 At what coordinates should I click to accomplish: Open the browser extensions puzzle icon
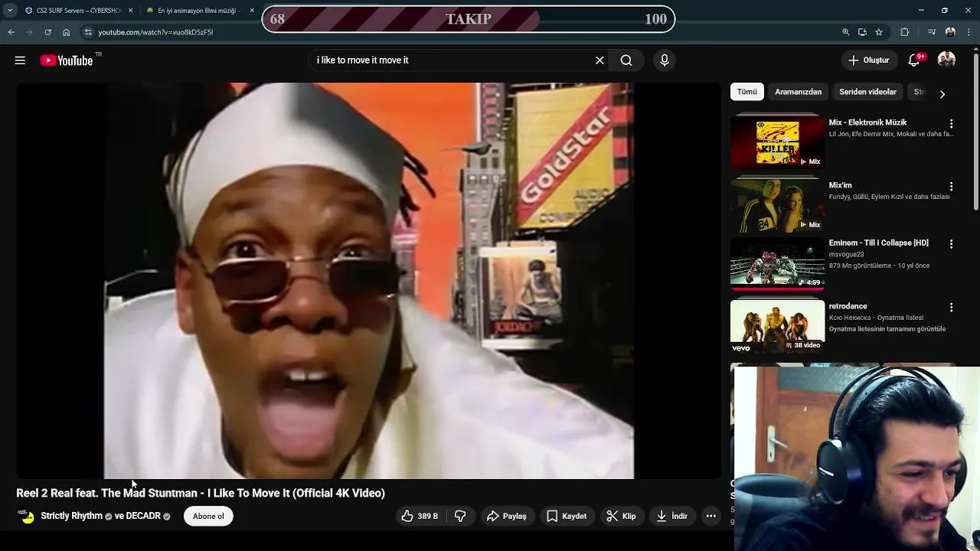(x=905, y=32)
